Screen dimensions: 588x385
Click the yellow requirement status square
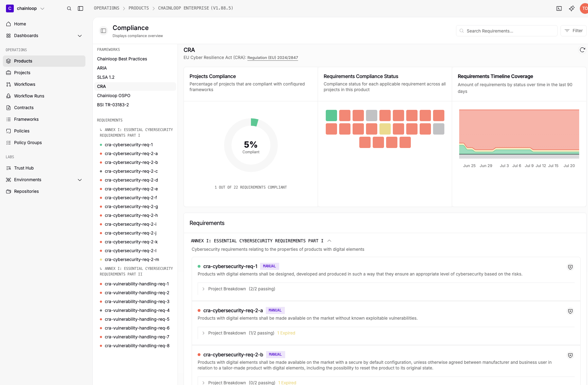pos(385,129)
